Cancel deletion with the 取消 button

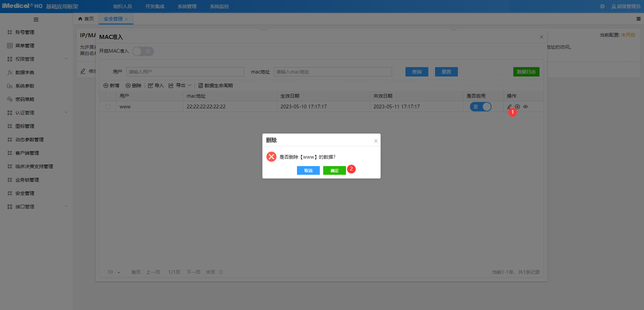308,170
